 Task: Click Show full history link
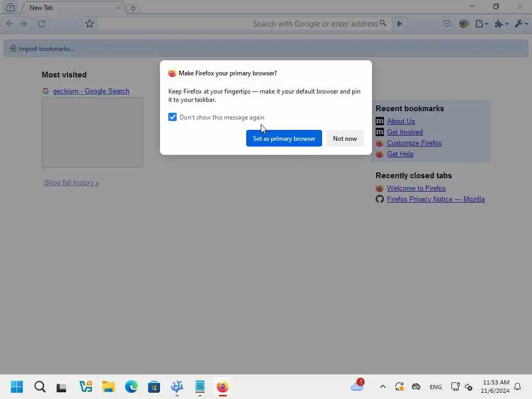click(72, 182)
